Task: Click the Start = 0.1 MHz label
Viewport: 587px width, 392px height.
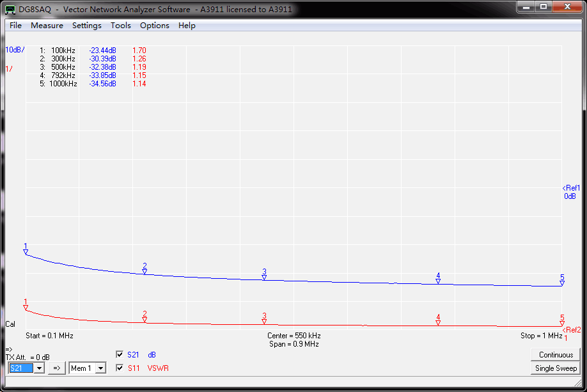Action: (x=49, y=336)
